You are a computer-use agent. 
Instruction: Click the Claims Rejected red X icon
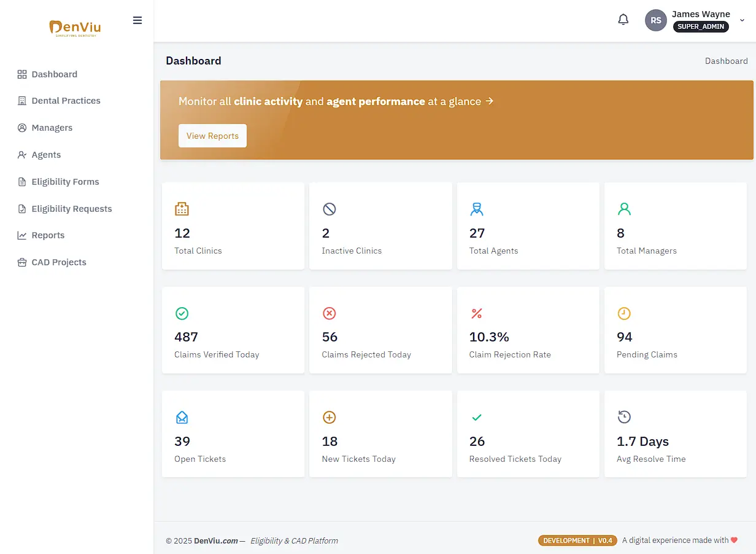[x=330, y=313]
